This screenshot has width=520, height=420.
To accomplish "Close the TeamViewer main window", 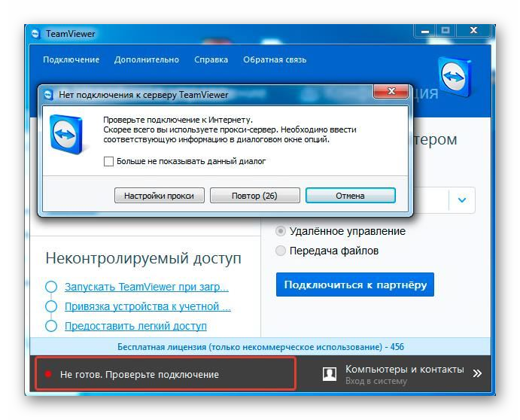I will tap(473, 31).
